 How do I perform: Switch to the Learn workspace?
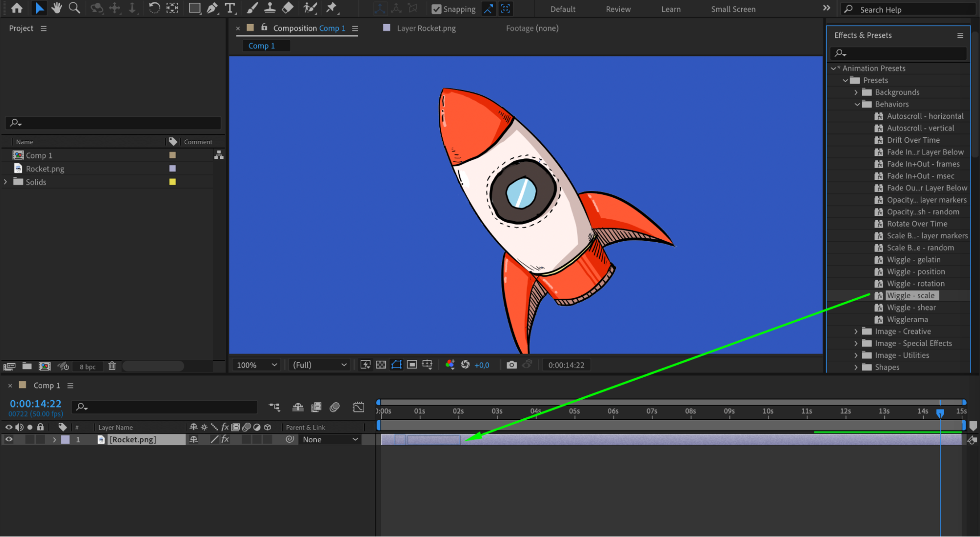(x=671, y=9)
